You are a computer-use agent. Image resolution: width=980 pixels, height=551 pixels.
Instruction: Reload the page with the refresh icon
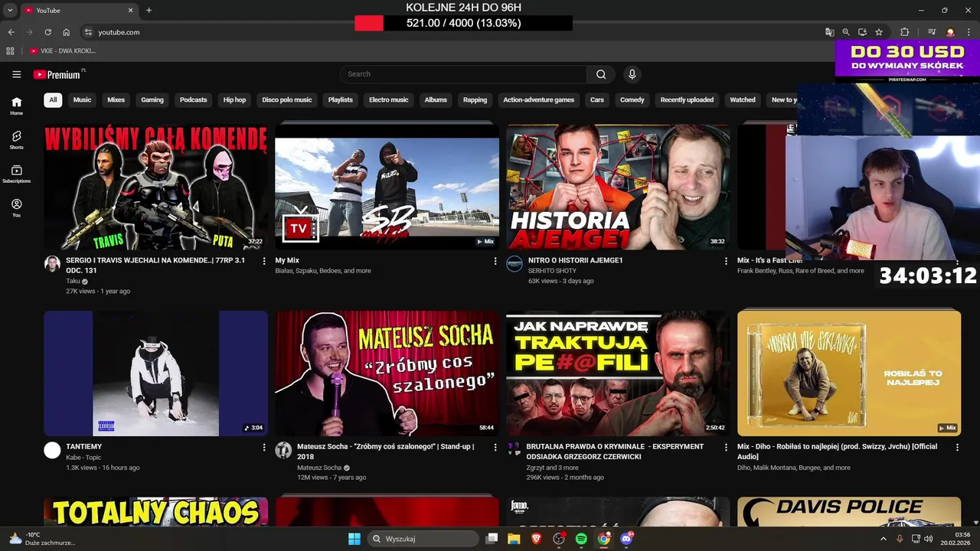(x=47, y=32)
